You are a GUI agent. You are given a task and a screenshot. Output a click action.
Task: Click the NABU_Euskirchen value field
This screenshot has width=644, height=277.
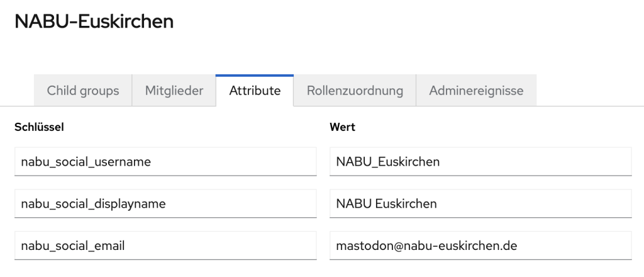(480, 162)
